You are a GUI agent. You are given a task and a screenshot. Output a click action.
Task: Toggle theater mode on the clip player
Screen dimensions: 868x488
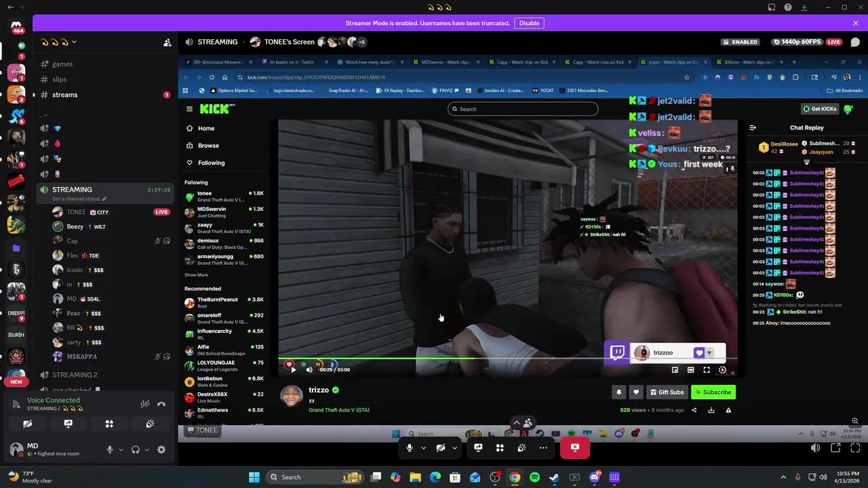click(690, 370)
